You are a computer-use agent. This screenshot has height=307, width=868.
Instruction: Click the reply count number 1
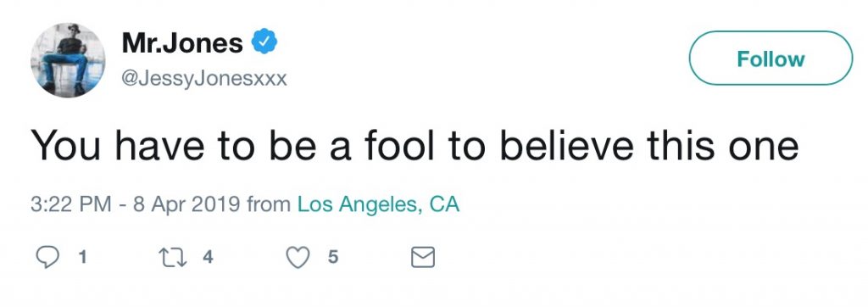pos(82,257)
